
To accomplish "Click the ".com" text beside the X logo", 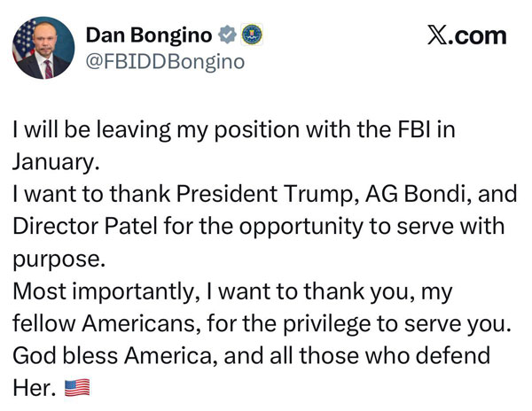I will 482,35.
